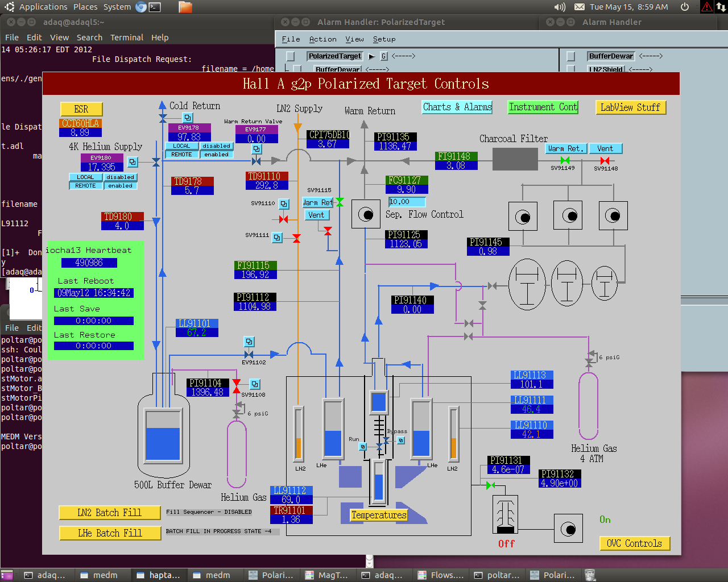Click the pump icon next to On label
The image size is (728, 582).
pos(568,529)
